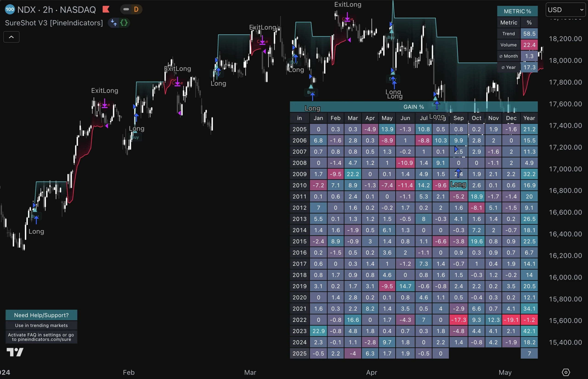Click 2024 May gain cell 9.7

pyautogui.click(x=387, y=342)
